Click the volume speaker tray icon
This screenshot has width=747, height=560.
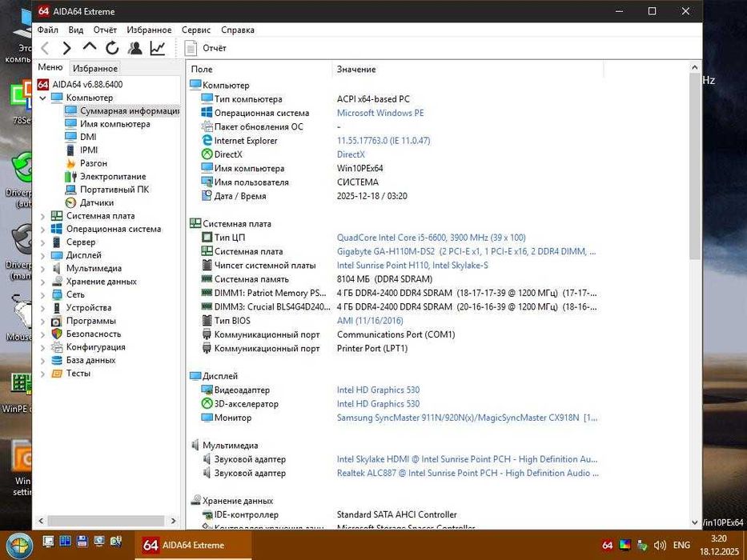[660, 546]
